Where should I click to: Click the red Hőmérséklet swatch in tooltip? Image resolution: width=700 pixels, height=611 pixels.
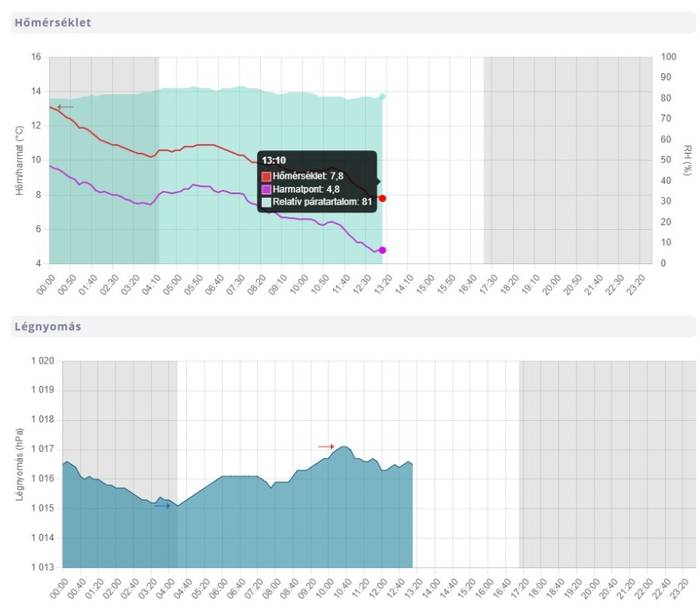(266, 176)
